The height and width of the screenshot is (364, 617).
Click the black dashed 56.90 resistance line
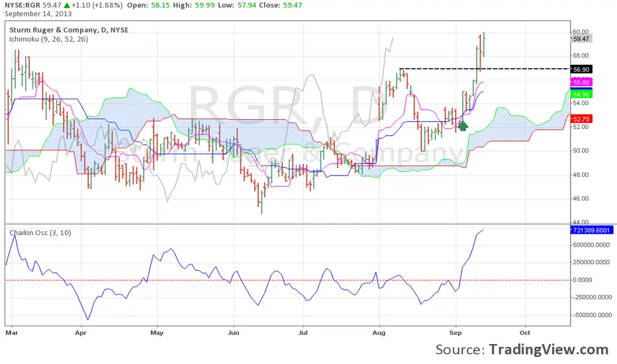pyautogui.click(x=485, y=69)
